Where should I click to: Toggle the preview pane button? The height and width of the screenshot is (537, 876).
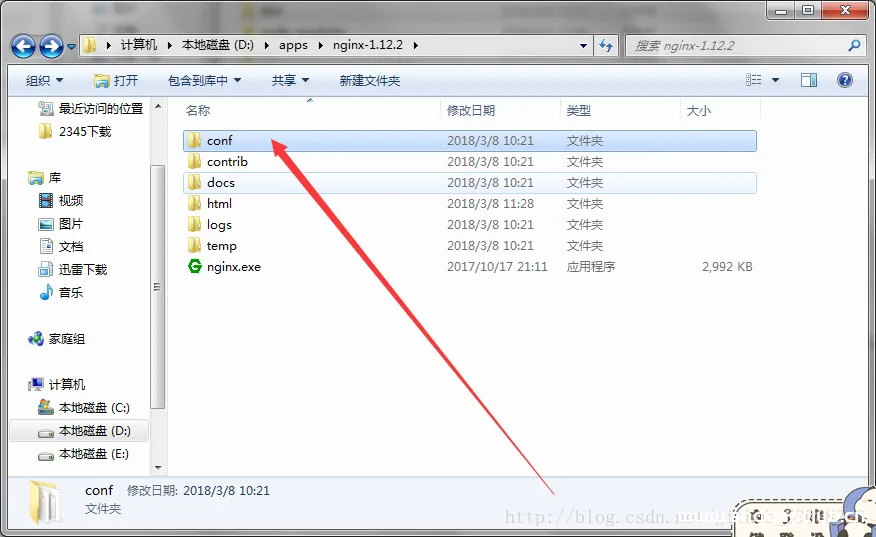(808, 80)
